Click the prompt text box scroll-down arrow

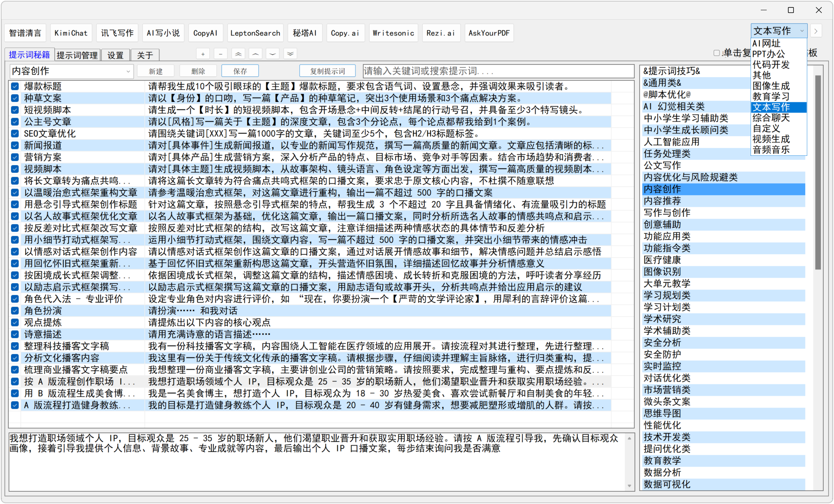pos(629,486)
